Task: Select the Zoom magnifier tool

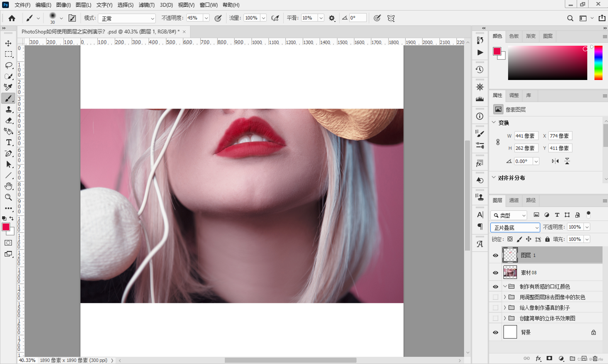Action: (x=8, y=197)
